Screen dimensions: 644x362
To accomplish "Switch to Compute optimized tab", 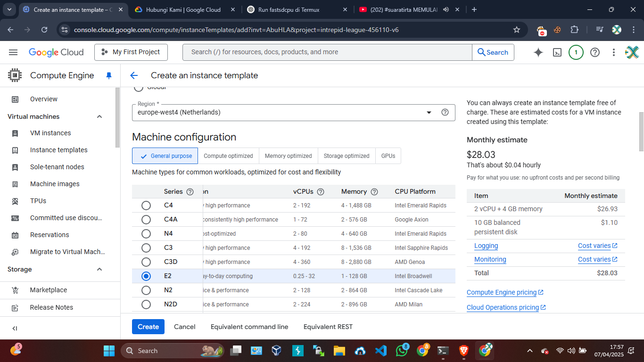I will [228, 156].
